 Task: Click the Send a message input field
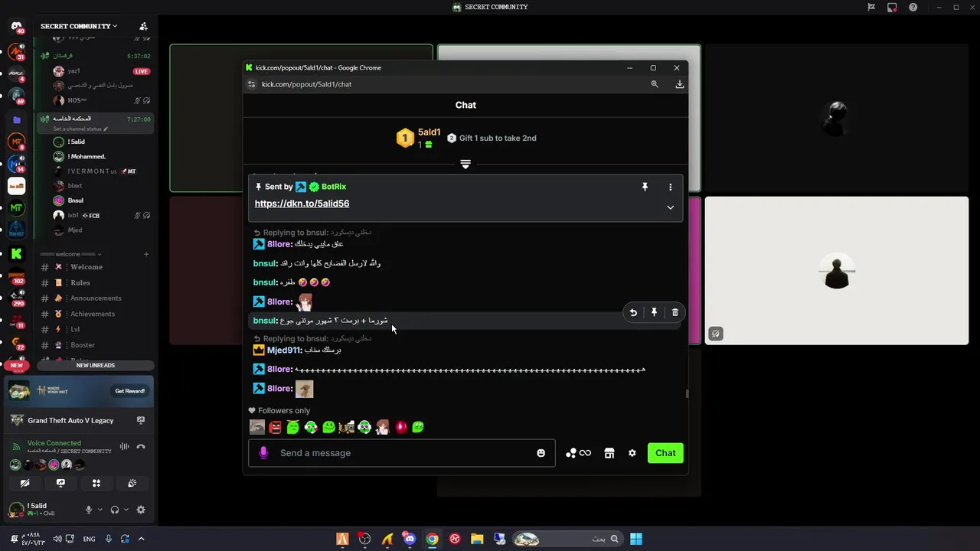click(402, 453)
